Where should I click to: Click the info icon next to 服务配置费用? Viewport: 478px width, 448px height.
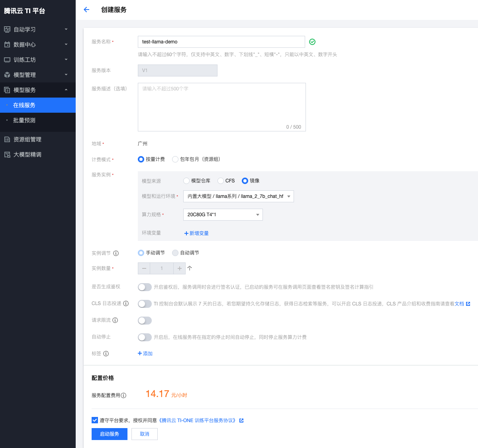coord(123,395)
